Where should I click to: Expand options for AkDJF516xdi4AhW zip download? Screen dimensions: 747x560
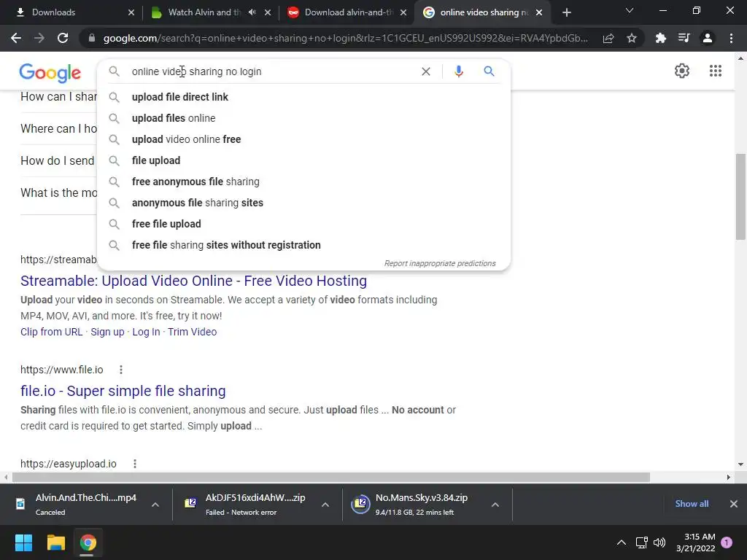[325, 505]
